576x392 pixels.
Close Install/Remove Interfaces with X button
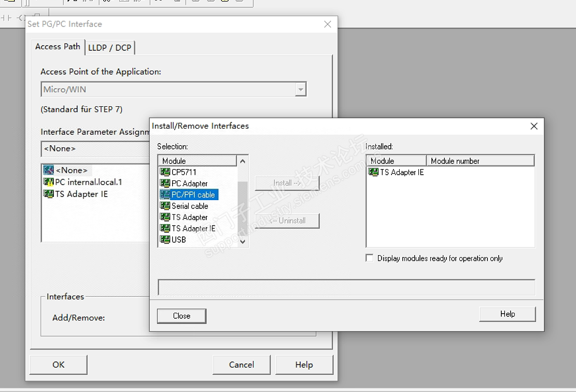534,126
